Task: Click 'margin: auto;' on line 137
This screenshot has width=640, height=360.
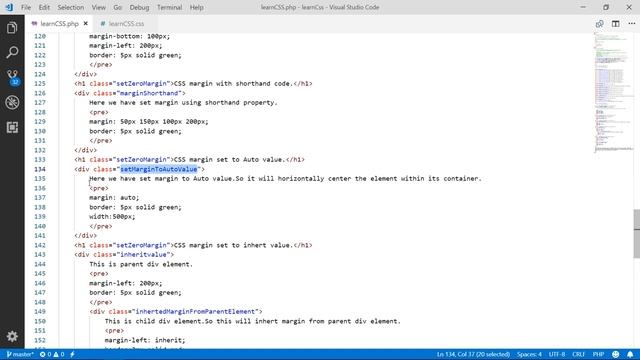Action: coord(114,198)
